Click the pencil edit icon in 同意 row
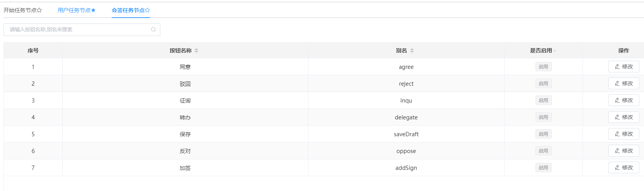Screen dimensions: 644x191 [617, 67]
